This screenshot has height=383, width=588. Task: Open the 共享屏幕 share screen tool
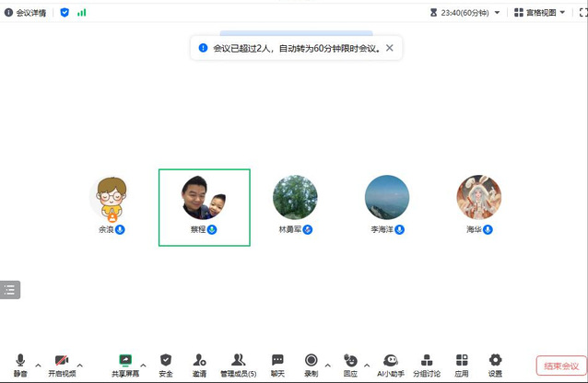(126, 363)
